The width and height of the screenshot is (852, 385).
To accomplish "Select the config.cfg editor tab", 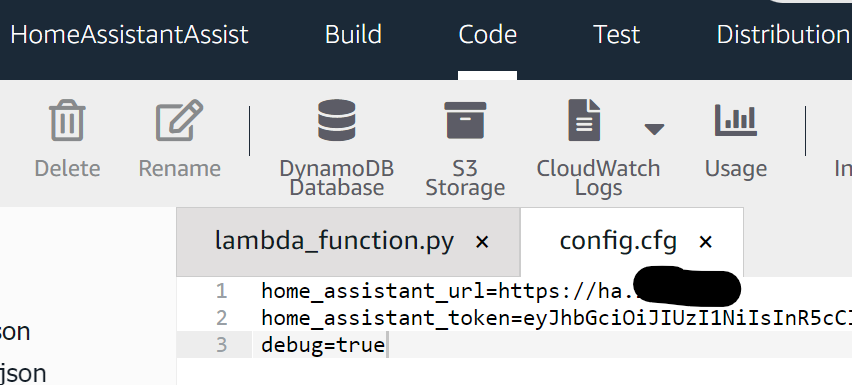I will (618, 241).
